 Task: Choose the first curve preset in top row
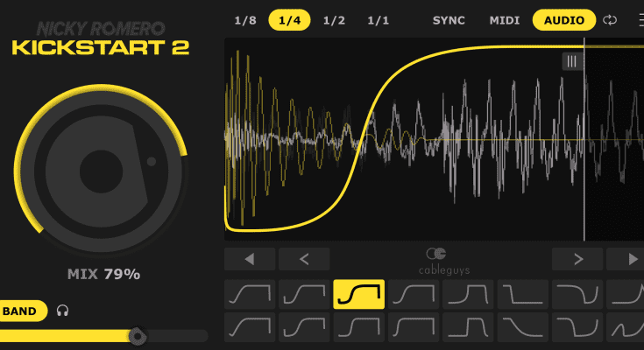tap(250, 295)
